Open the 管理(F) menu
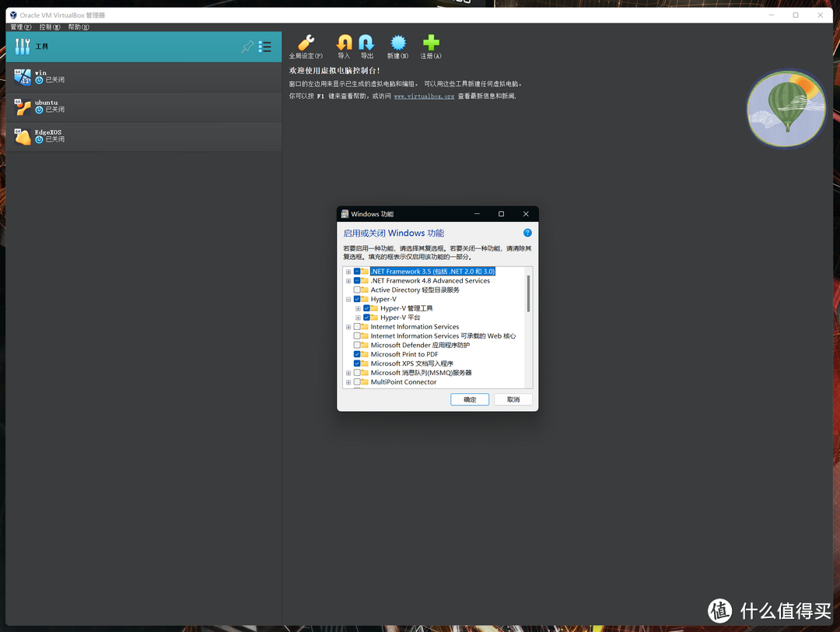 click(x=21, y=26)
